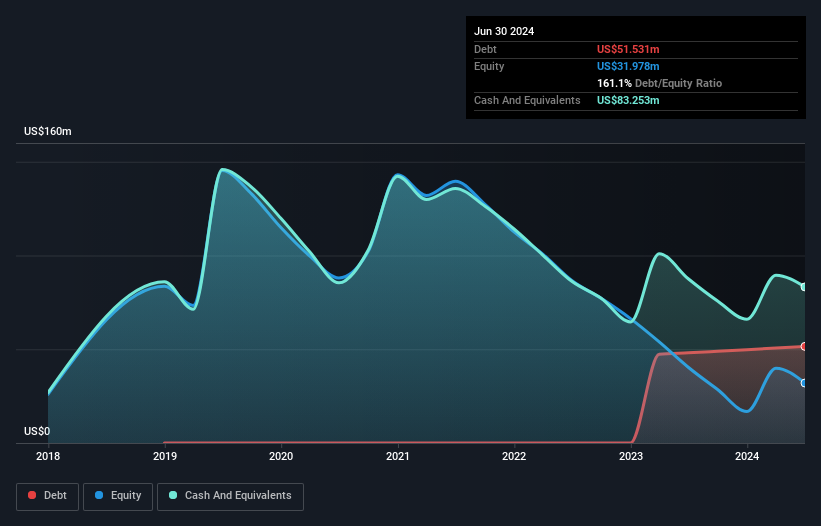Click the US$31.978m equity value

point(628,66)
